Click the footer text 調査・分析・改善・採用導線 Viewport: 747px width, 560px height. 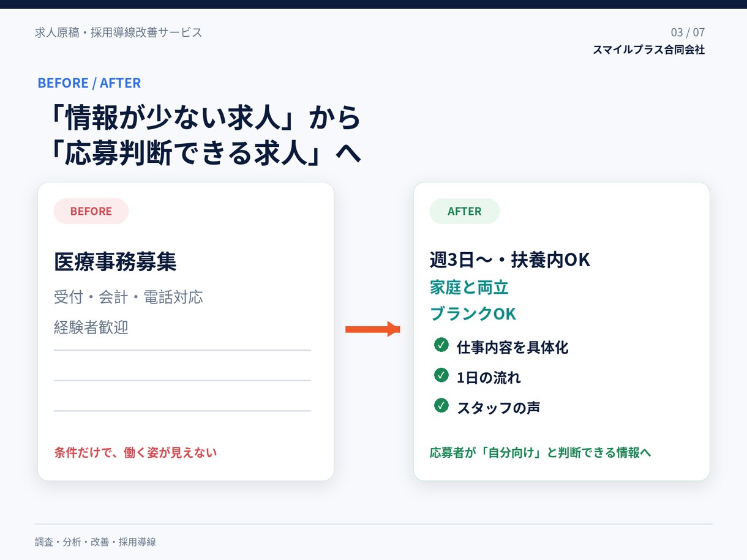tap(96, 542)
